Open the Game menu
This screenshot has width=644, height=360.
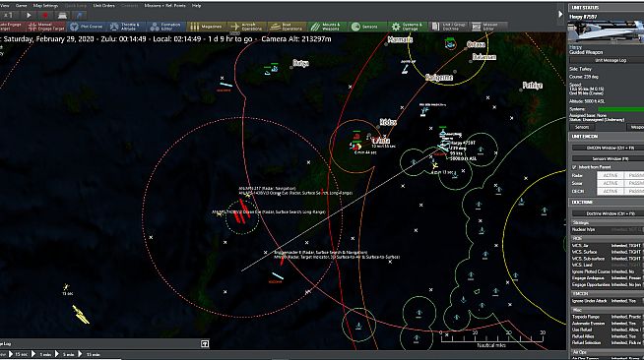(x=21, y=6)
